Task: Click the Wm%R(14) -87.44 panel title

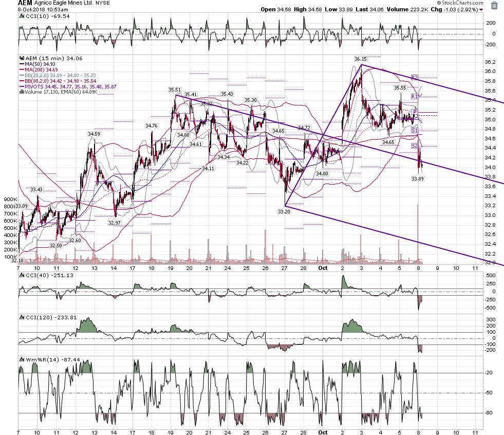Action: [52, 360]
